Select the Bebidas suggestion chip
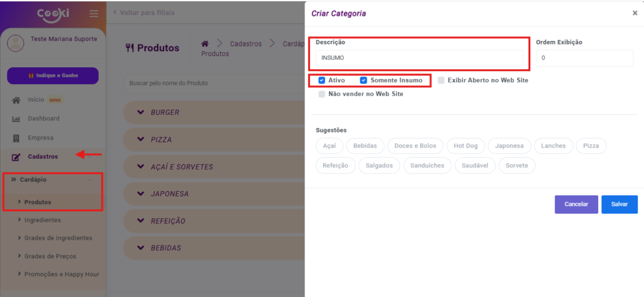 [x=365, y=146]
